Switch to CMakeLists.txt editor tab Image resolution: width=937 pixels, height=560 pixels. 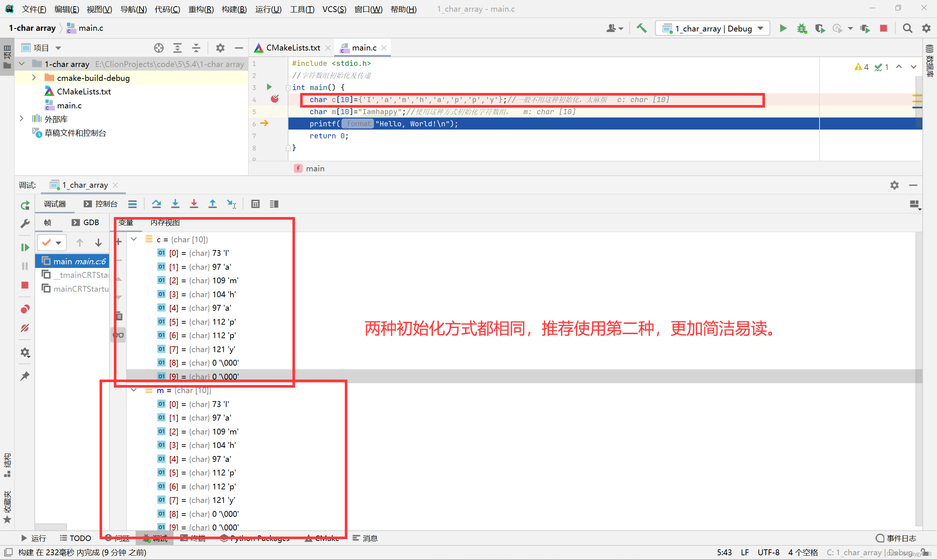click(x=293, y=48)
